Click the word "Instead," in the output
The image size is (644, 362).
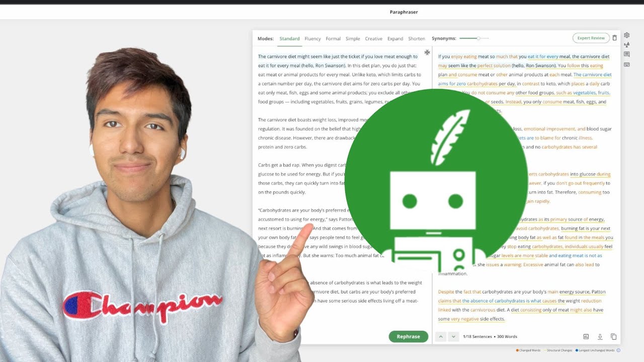pos(514,102)
